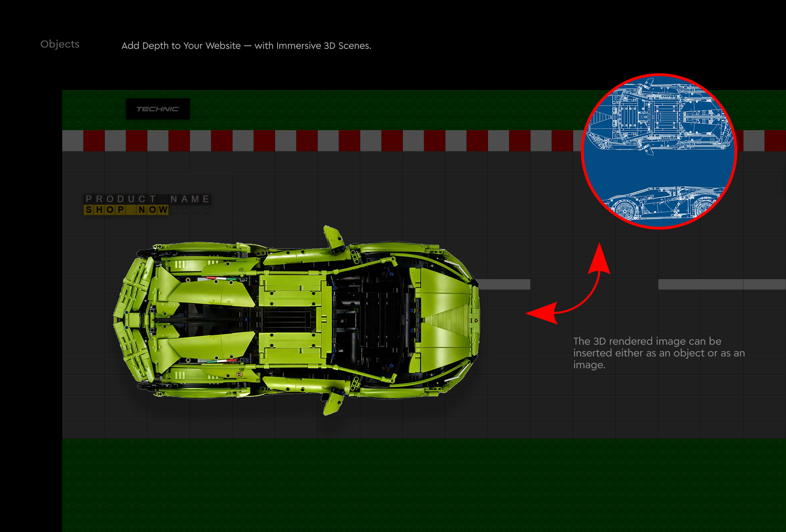This screenshot has height=532, width=786.
Task: Select the green Lamborghini 3D car object
Action: pyautogui.click(x=299, y=323)
